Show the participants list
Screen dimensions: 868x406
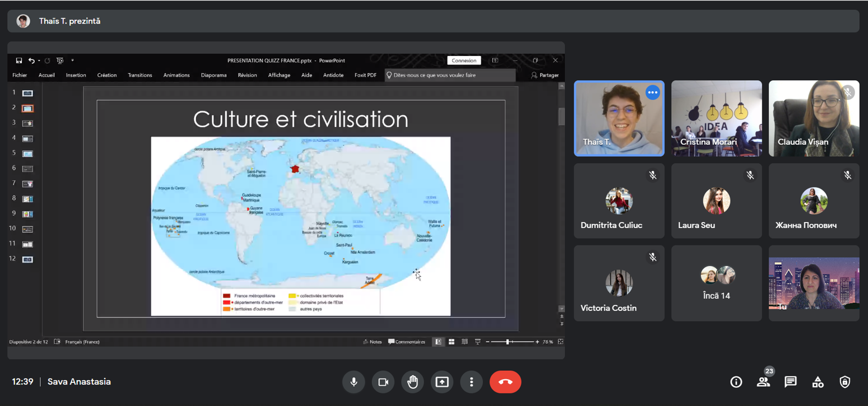click(x=763, y=382)
